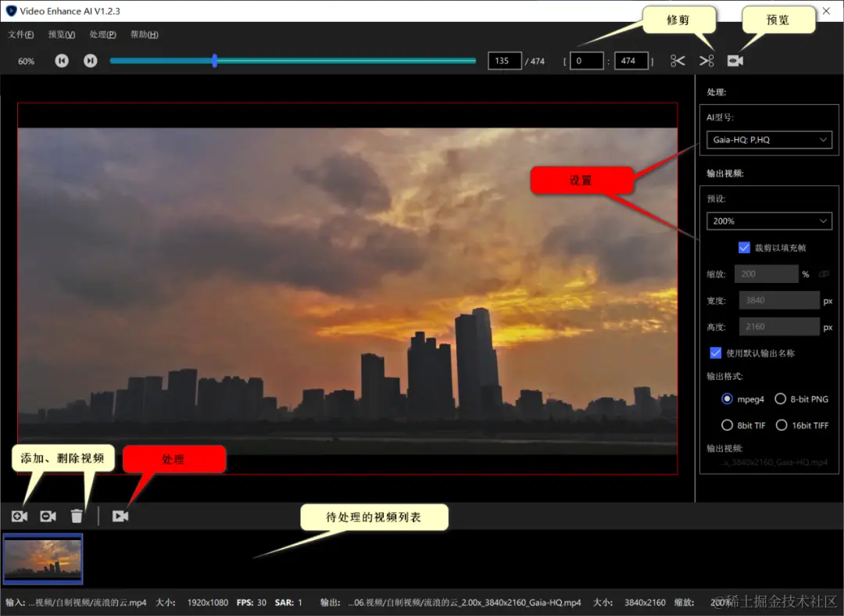Open the Gaia-HQ AI model dropdown
This screenshot has height=616, width=844.
tap(769, 140)
